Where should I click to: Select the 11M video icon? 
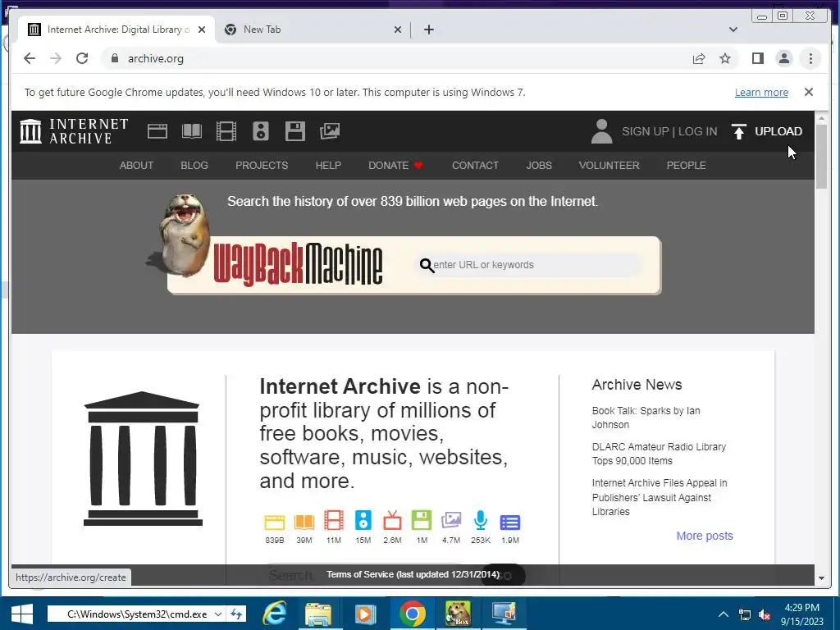click(x=334, y=521)
